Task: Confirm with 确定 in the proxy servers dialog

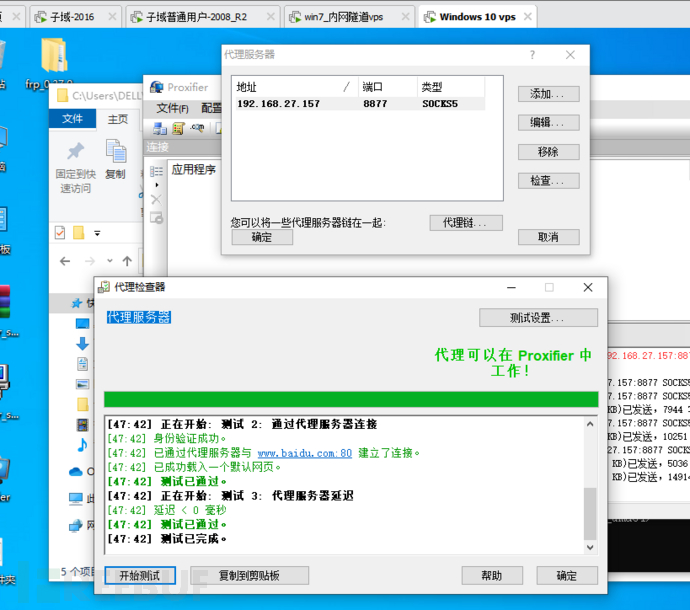Action: coord(262,237)
